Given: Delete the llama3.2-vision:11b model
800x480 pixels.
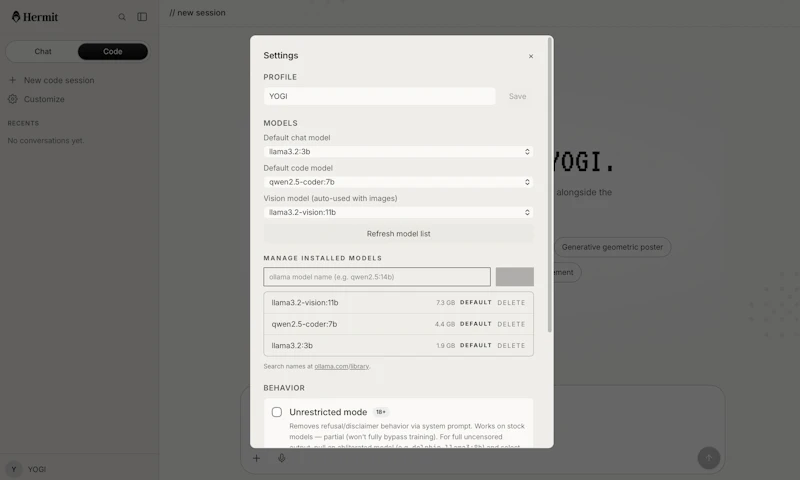Looking at the screenshot, I should 511,302.
